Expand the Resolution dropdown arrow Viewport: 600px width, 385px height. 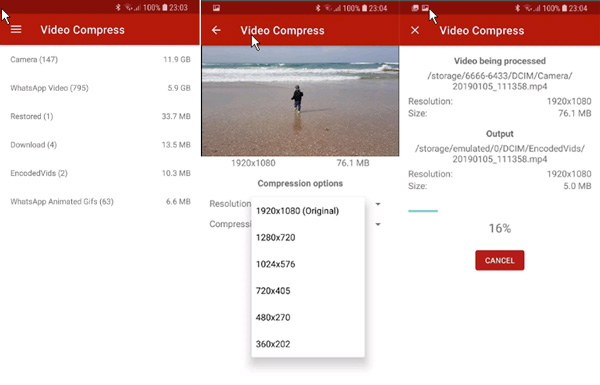[378, 204]
